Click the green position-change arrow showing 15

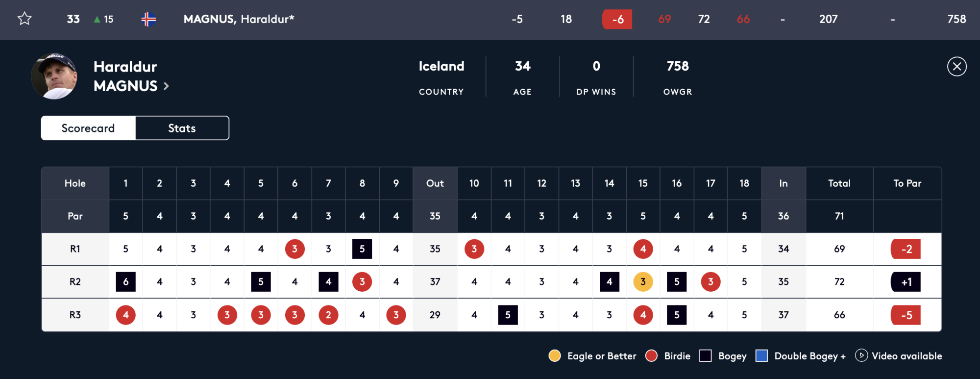pos(98,20)
